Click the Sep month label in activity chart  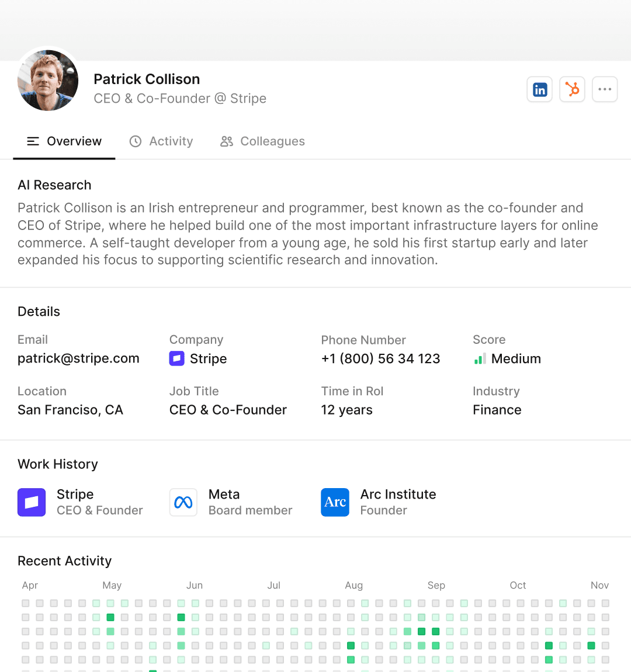point(436,586)
